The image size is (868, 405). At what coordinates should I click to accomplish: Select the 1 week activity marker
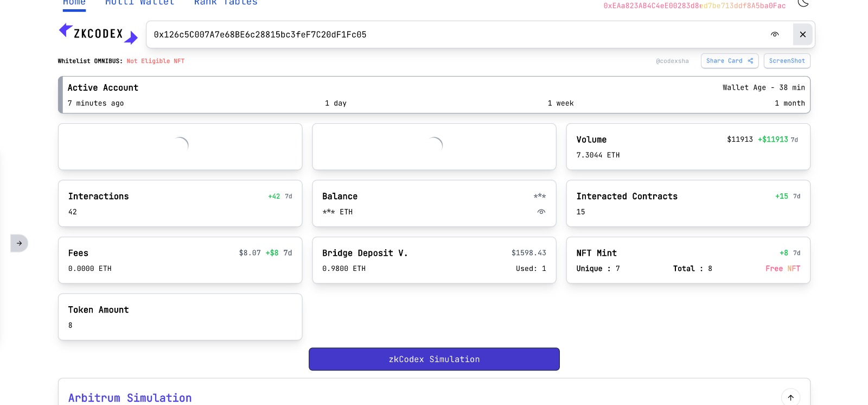560,103
